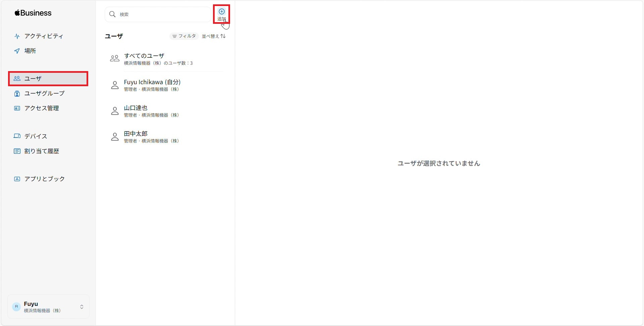Viewport: 644px width, 326px height.
Task: Click the Apple Business logo
Action: [x=33, y=13]
